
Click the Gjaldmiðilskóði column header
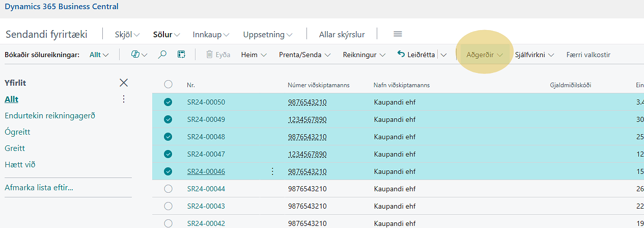pyautogui.click(x=571, y=85)
